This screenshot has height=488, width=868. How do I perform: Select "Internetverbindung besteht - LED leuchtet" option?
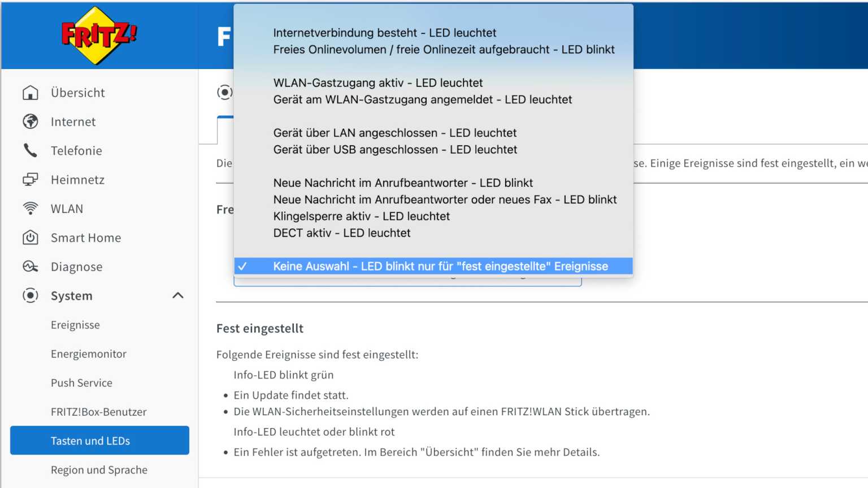(x=384, y=33)
